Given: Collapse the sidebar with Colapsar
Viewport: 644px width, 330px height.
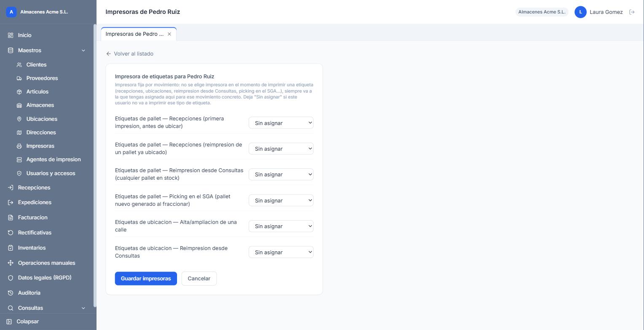Looking at the screenshot, I should click(23, 322).
